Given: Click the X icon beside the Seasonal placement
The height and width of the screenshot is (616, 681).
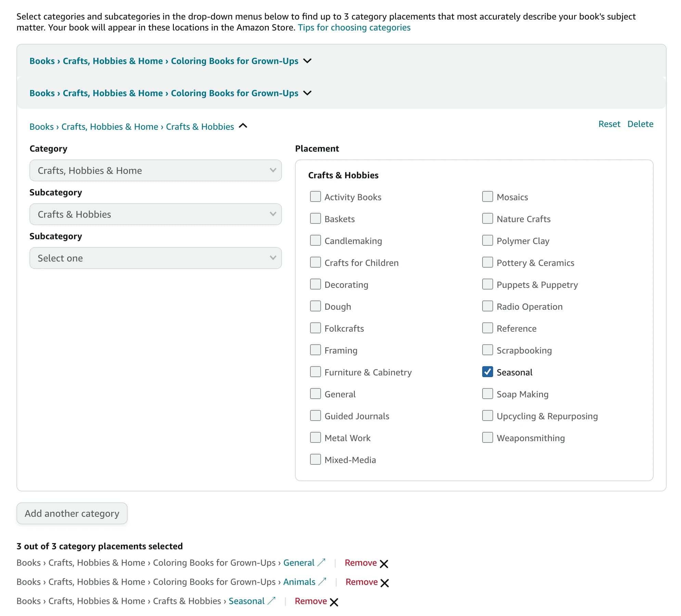Looking at the screenshot, I should [x=334, y=602].
